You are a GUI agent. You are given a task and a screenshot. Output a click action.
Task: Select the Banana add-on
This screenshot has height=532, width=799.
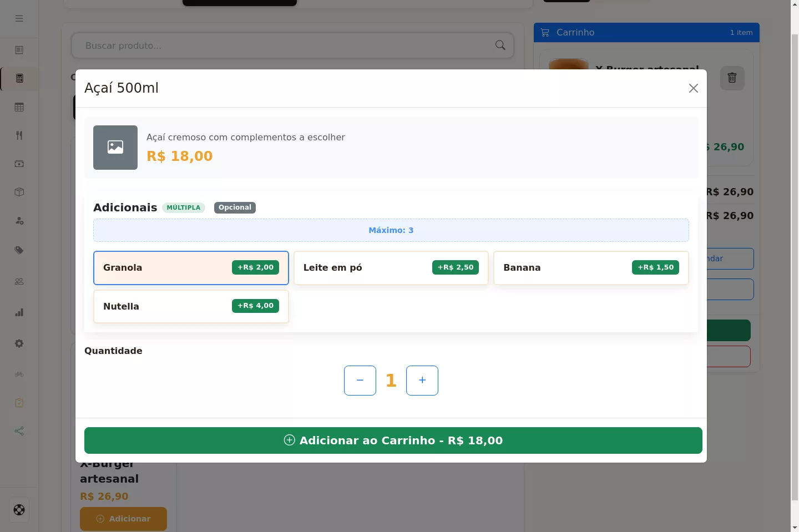click(591, 268)
